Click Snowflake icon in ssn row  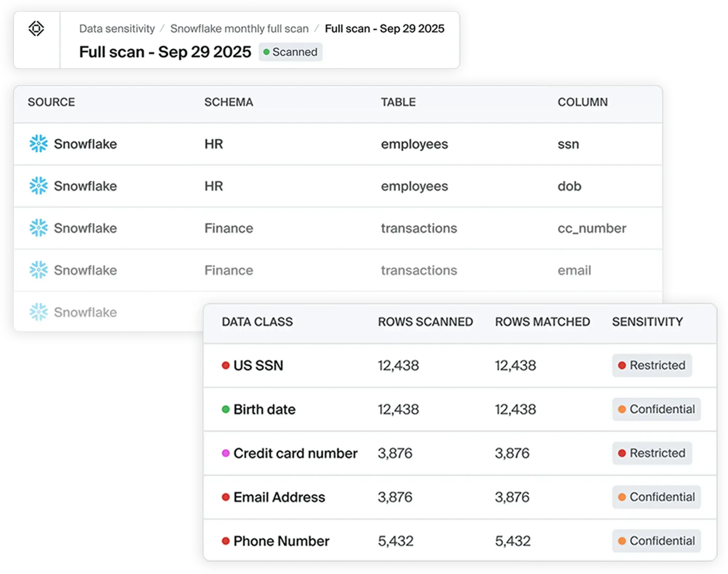[38, 144]
